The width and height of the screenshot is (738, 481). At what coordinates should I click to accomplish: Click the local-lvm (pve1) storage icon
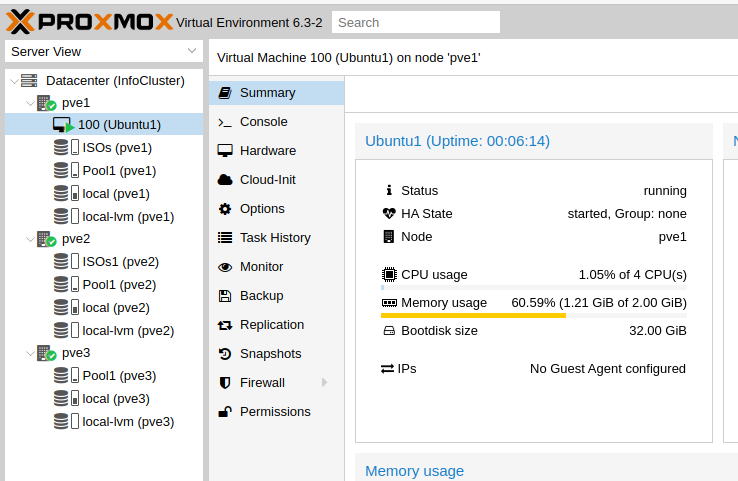pos(66,216)
